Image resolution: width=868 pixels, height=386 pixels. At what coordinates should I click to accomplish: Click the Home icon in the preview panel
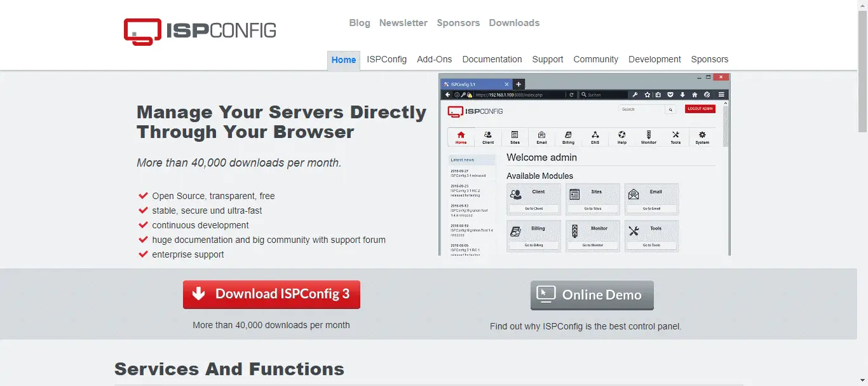pos(461,135)
